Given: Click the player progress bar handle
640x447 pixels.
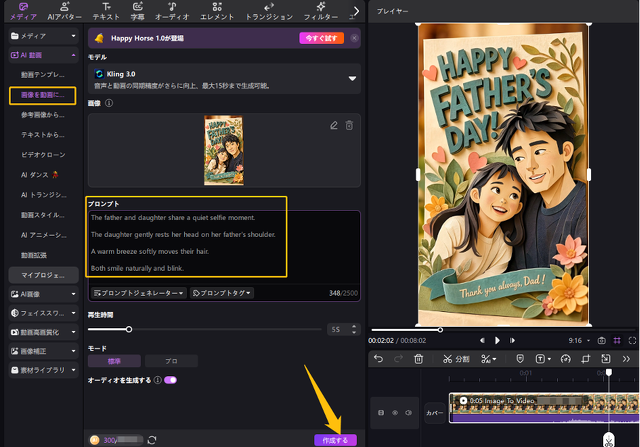Looking at the screenshot, I should [440, 330].
